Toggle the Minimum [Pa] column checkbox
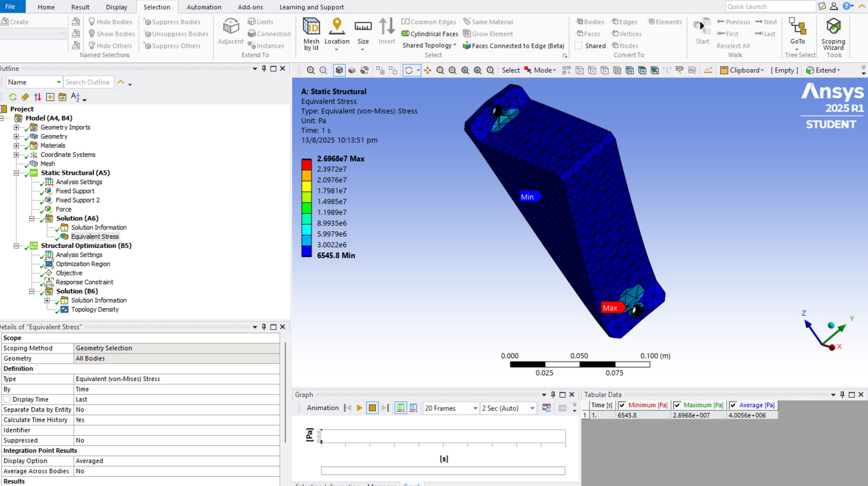 622,405
